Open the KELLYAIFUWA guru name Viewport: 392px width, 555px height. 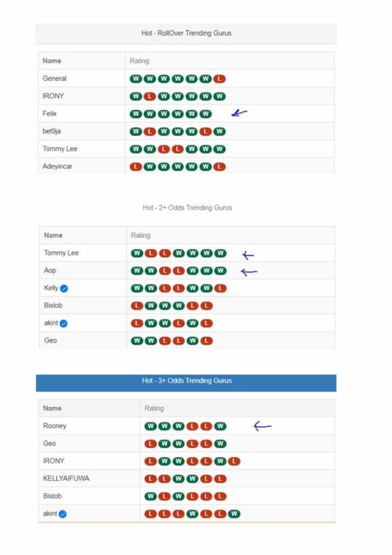point(66,479)
